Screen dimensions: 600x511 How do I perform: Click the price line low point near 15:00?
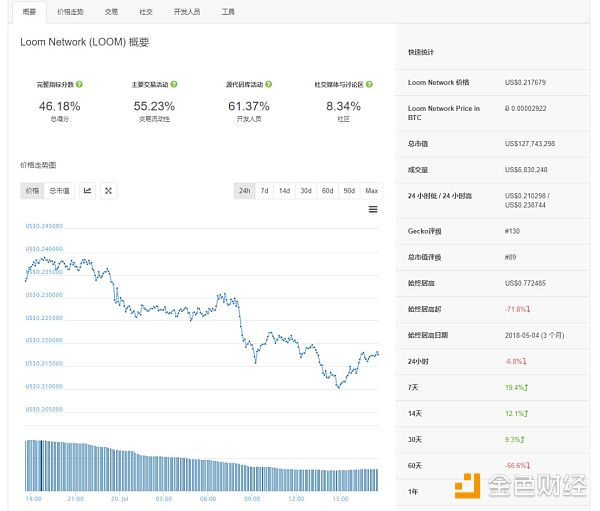click(x=339, y=387)
